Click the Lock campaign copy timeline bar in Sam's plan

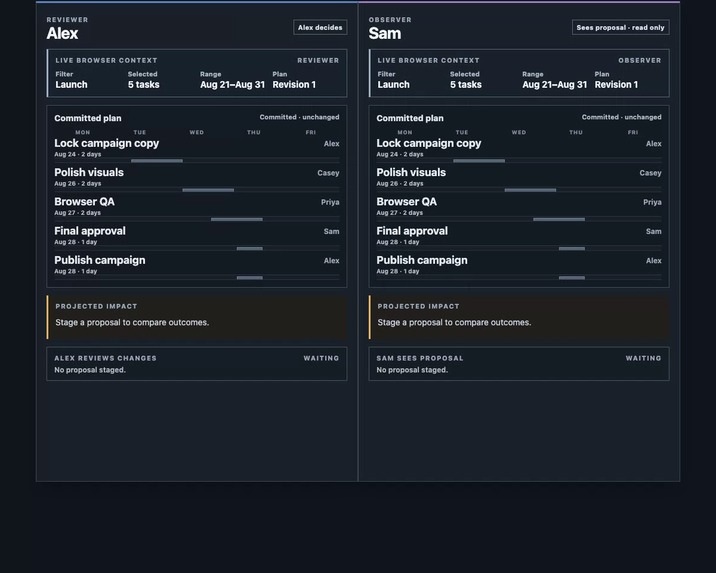(x=479, y=161)
